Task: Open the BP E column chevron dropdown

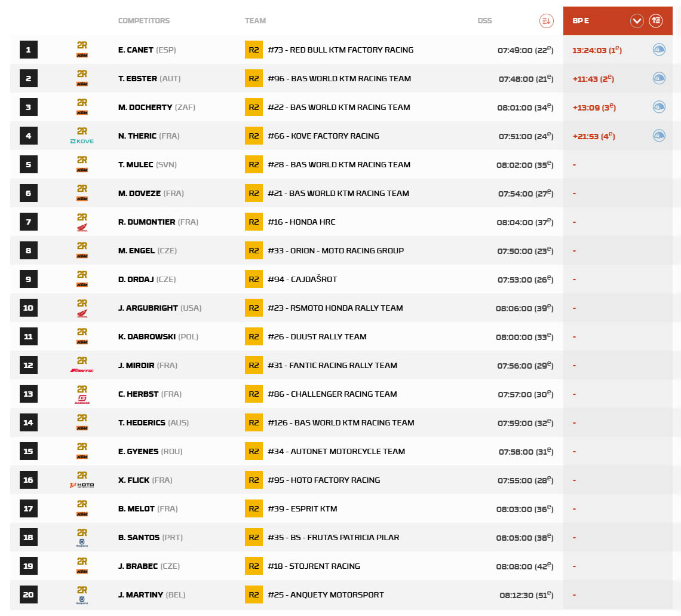Action: pos(637,21)
